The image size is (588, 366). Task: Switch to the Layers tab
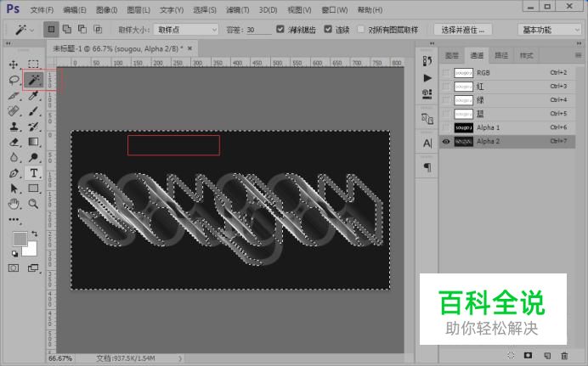pos(451,55)
